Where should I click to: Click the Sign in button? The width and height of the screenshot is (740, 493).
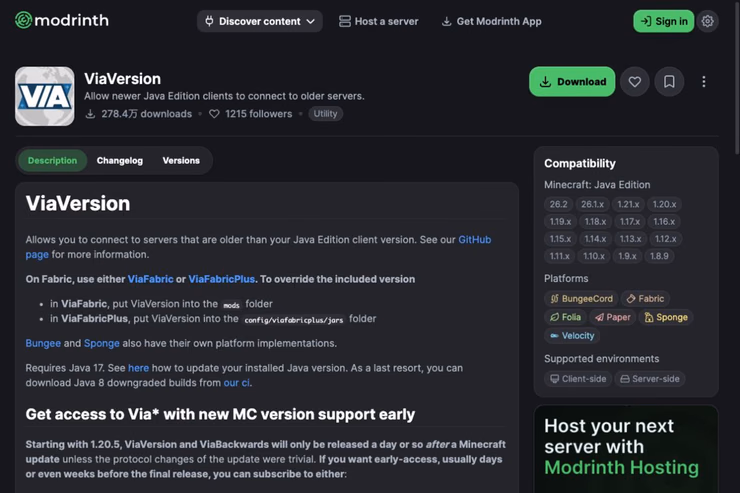[664, 21]
